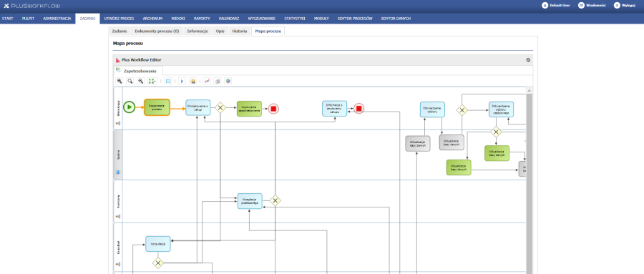Reset zoom with plain magnifier icon
644x274 pixels.
pos(130,81)
